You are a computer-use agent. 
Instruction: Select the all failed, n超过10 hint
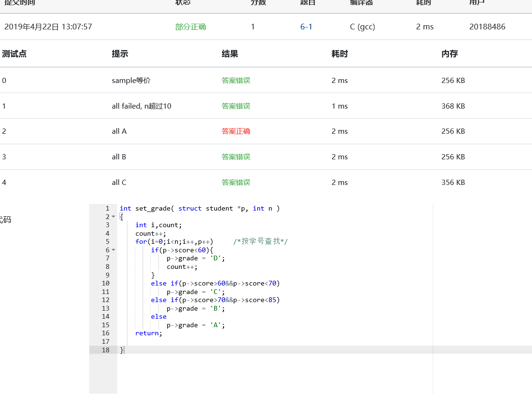tap(141, 106)
